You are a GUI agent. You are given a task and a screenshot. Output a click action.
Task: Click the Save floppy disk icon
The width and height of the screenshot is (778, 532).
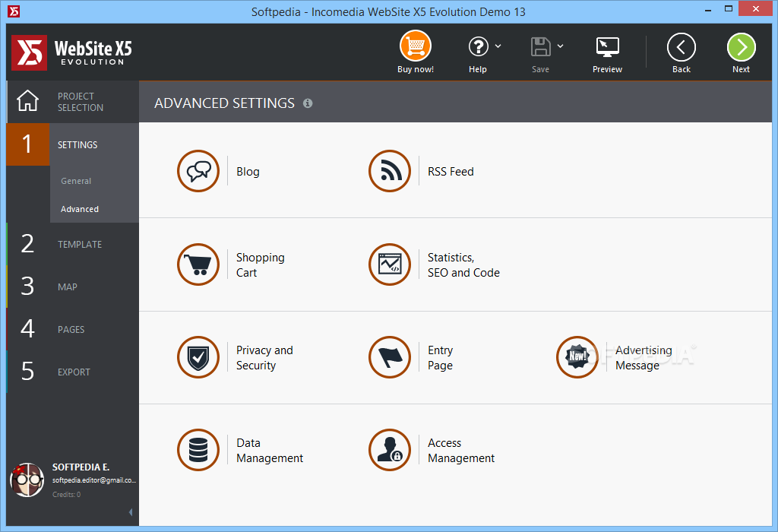(x=540, y=47)
